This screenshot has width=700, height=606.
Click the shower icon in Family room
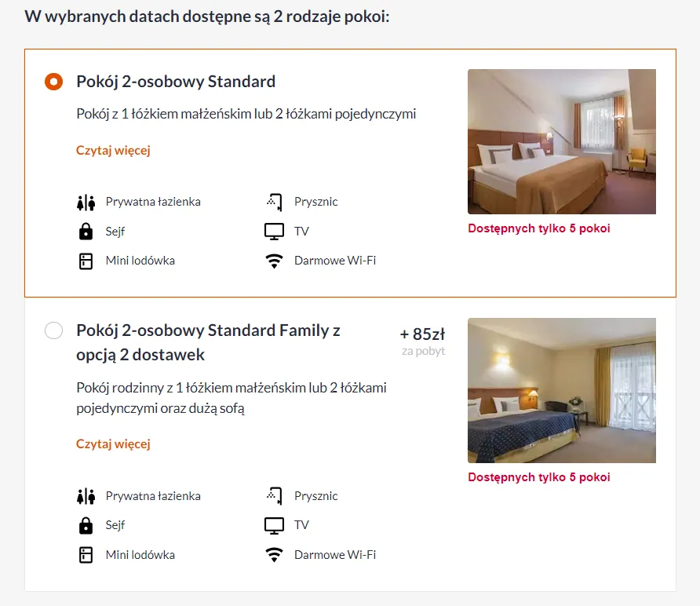[x=273, y=496]
